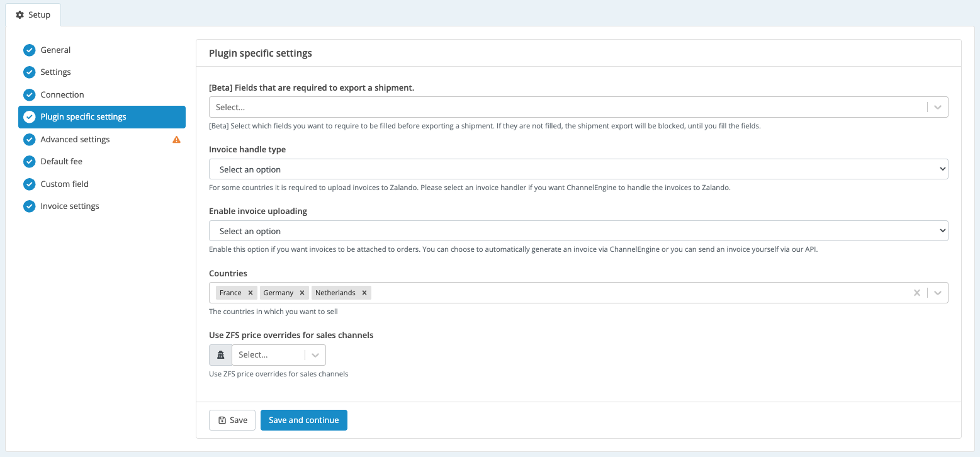Click the checkmark icon beside General

click(29, 50)
